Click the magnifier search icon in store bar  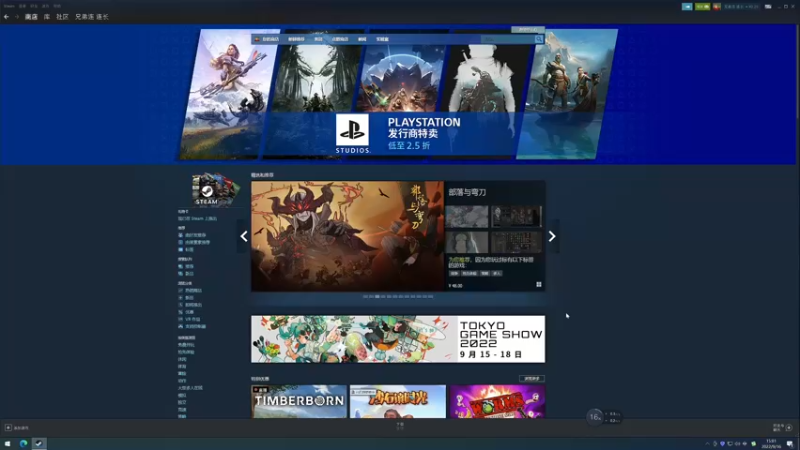pos(539,39)
